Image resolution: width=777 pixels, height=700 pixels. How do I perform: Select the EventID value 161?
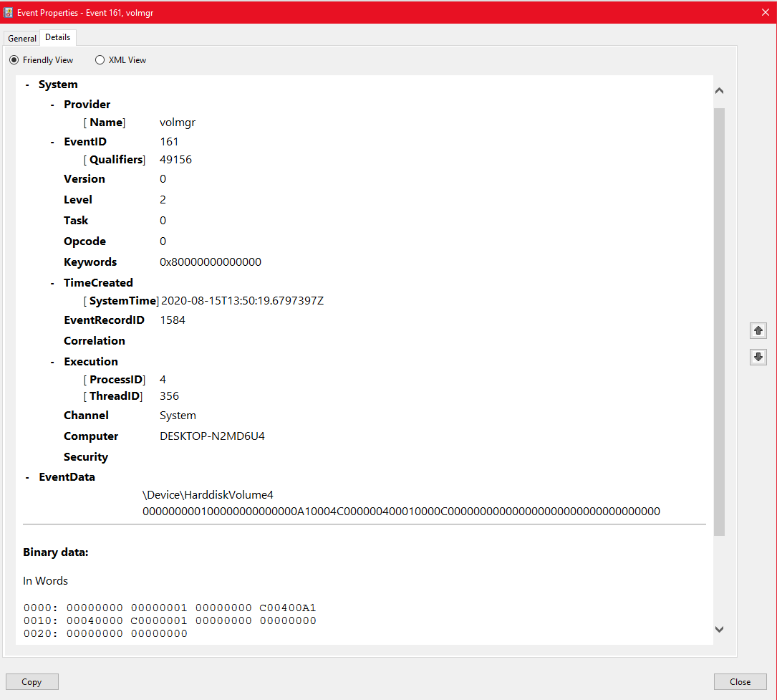(x=169, y=142)
